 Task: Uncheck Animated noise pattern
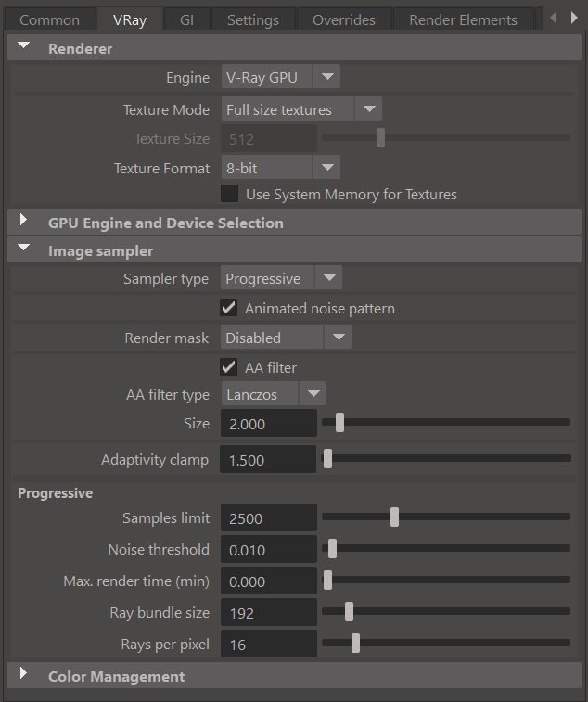(229, 308)
